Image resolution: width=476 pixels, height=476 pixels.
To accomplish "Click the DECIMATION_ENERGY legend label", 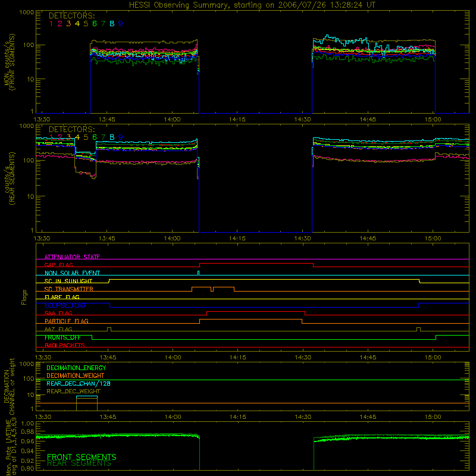I will pyautogui.click(x=76, y=368).
